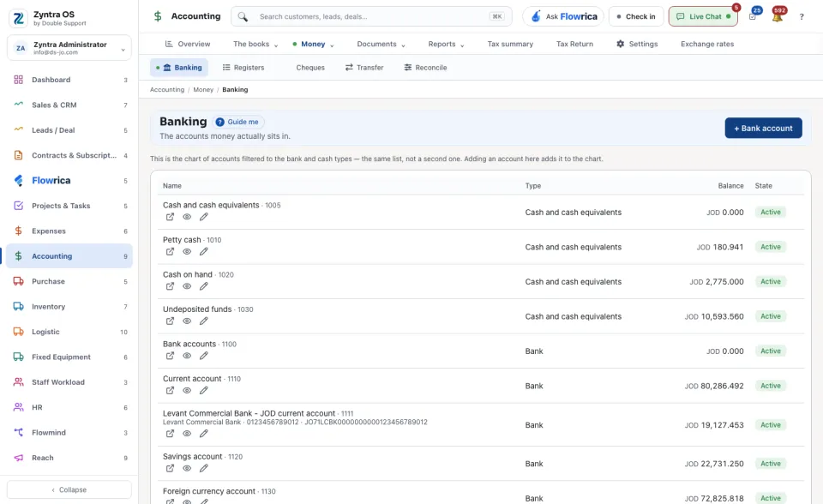Edit the Cash on hand account

click(204, 286)
